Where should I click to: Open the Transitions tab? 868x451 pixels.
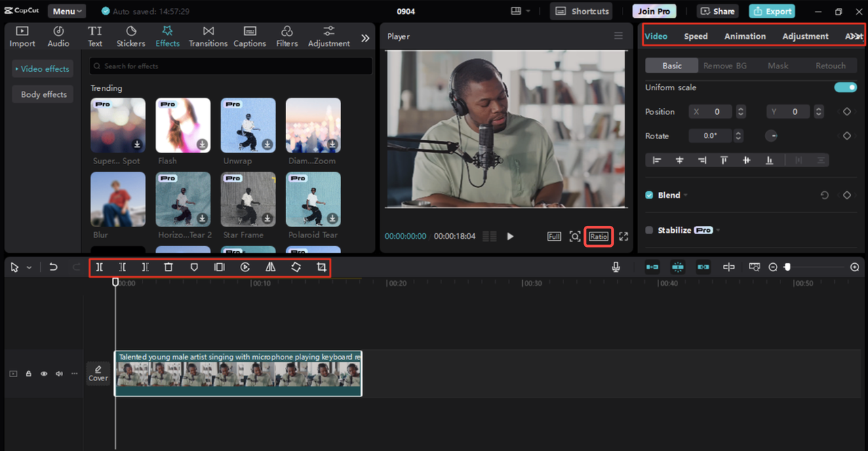tap(208, 37)
